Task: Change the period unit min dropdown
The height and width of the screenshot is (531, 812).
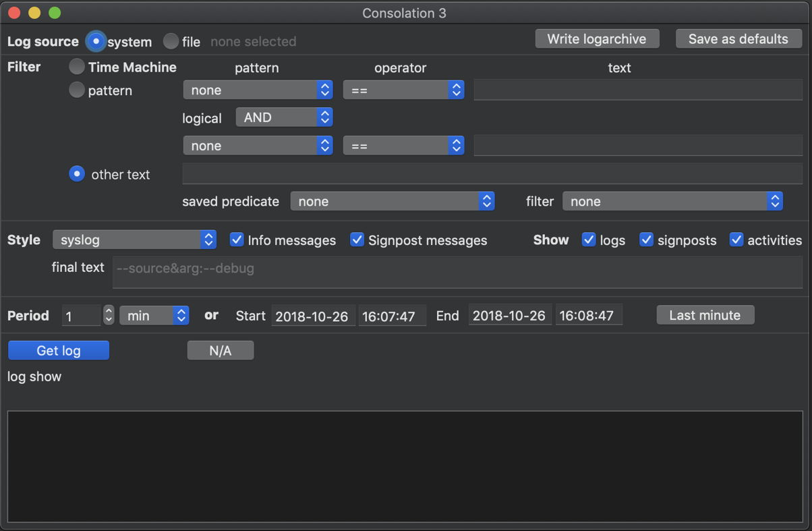Action: click(x=154, y=316)
